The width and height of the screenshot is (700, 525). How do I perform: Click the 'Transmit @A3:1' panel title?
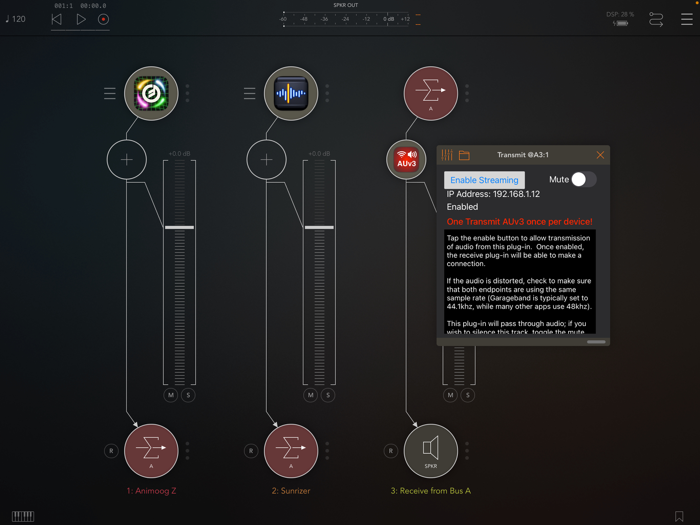tap(523, 155)
